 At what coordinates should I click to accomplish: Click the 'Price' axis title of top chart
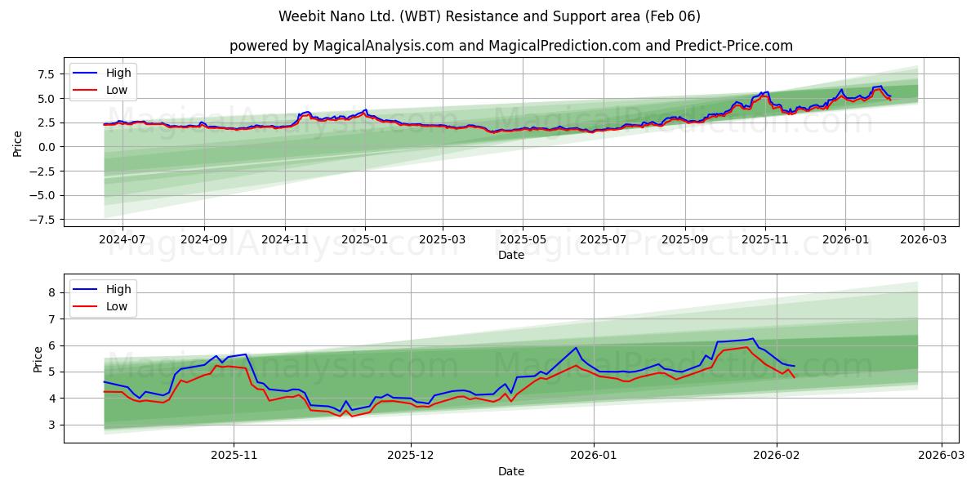pyautogui.click(x=18, y=144)
